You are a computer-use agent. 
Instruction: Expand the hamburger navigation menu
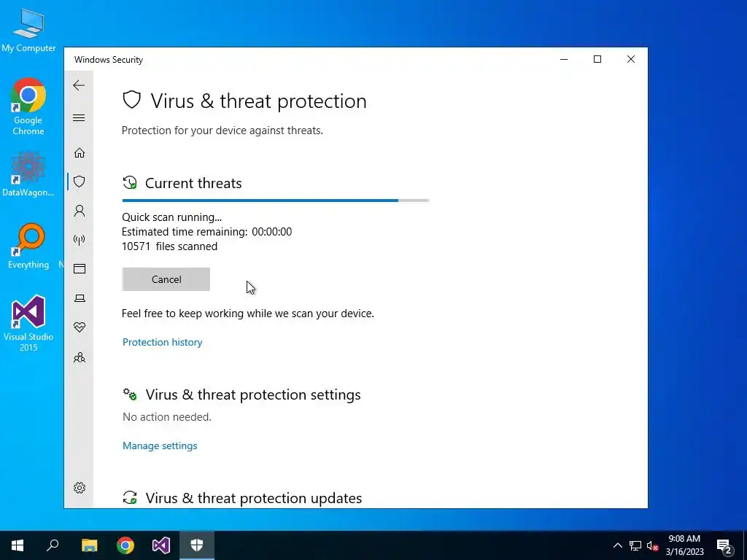click(x=79, y=117)
